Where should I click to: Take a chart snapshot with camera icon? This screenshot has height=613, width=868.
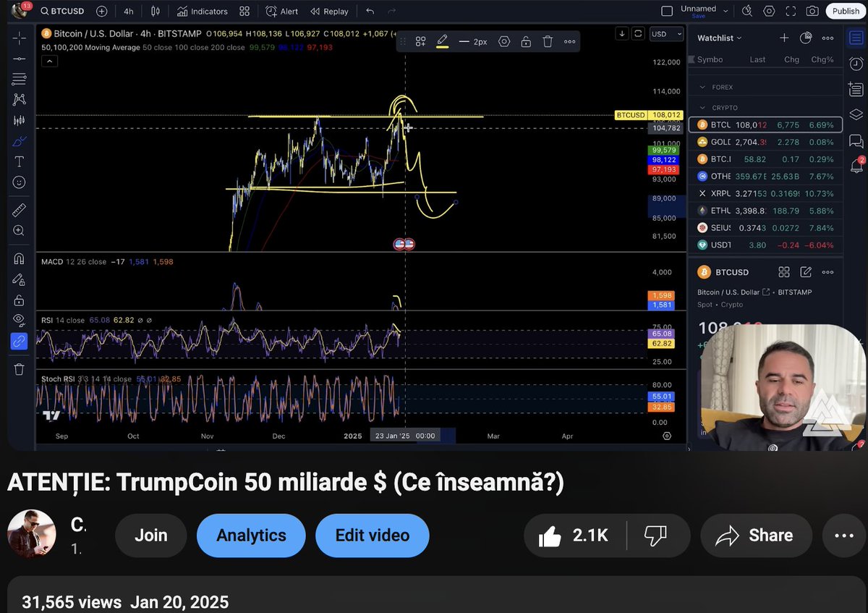(812, 11)
